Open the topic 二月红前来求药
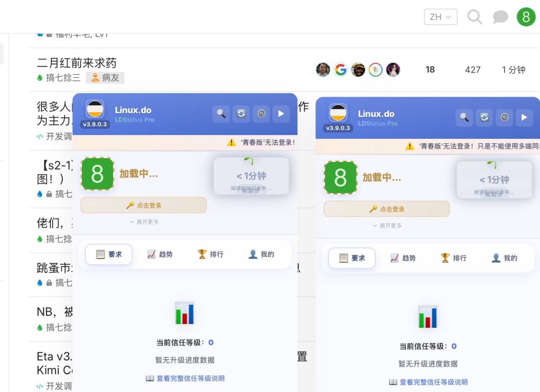 pos(77,63)
